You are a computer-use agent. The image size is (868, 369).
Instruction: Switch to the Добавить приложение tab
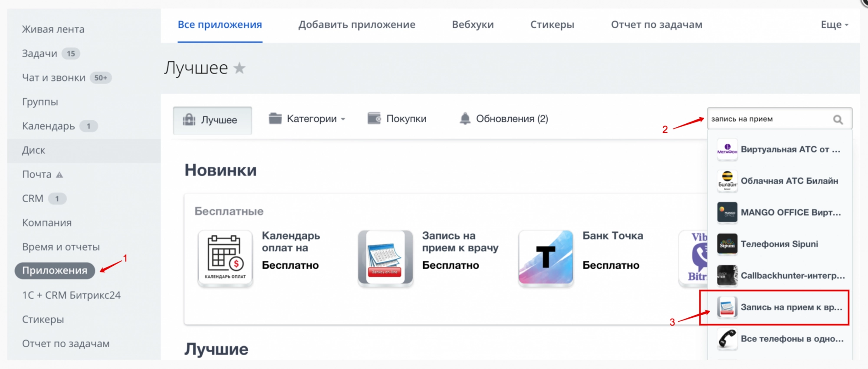(x=356, y=25)
